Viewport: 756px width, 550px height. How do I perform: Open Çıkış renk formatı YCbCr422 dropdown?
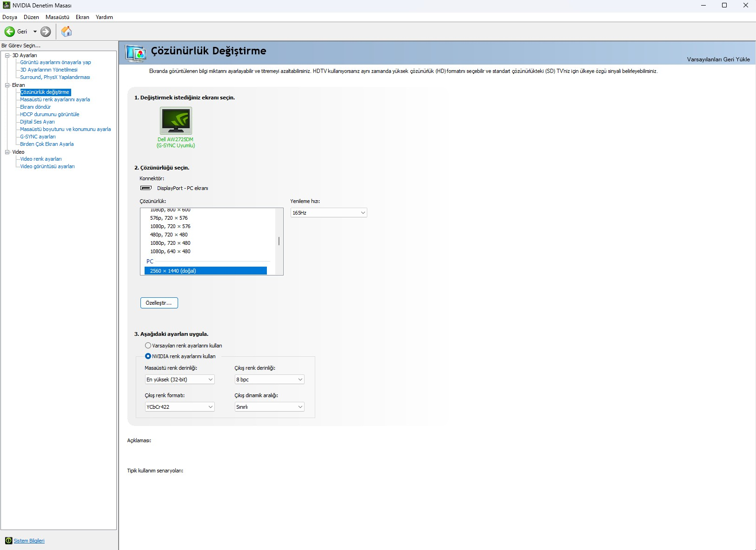click(x=179, y=407)
